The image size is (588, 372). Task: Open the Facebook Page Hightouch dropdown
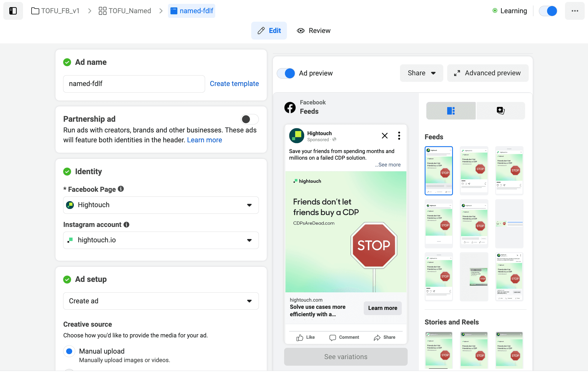coord(161,205)
